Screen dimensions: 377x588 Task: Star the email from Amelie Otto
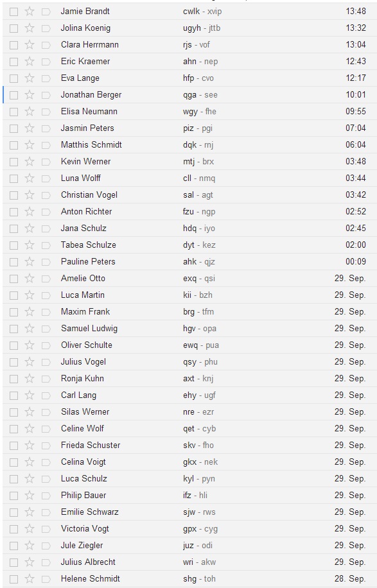[x=30, y=279]
